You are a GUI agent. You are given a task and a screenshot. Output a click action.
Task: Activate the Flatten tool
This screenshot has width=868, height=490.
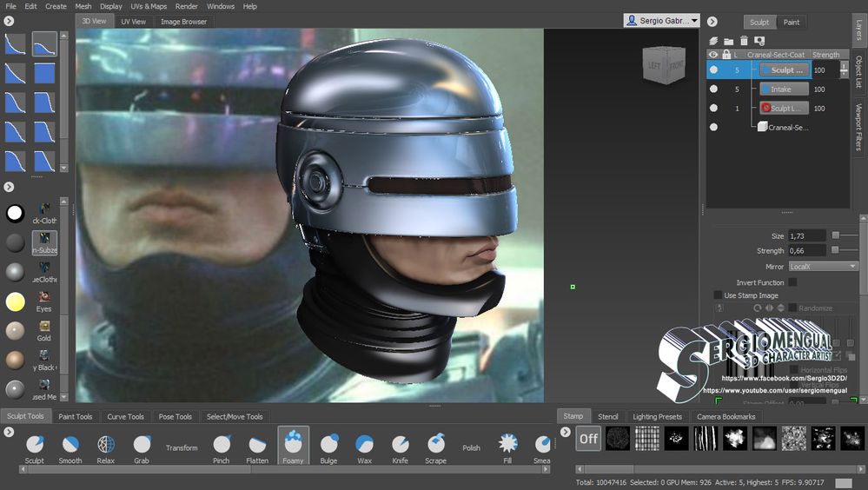[257, 448]
